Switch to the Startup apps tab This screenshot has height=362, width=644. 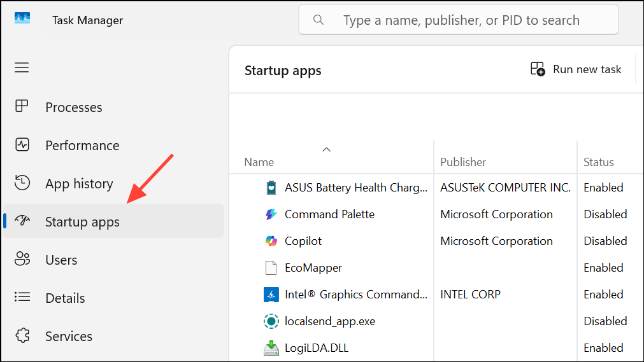pyautogui.click(x=82, y=222)
